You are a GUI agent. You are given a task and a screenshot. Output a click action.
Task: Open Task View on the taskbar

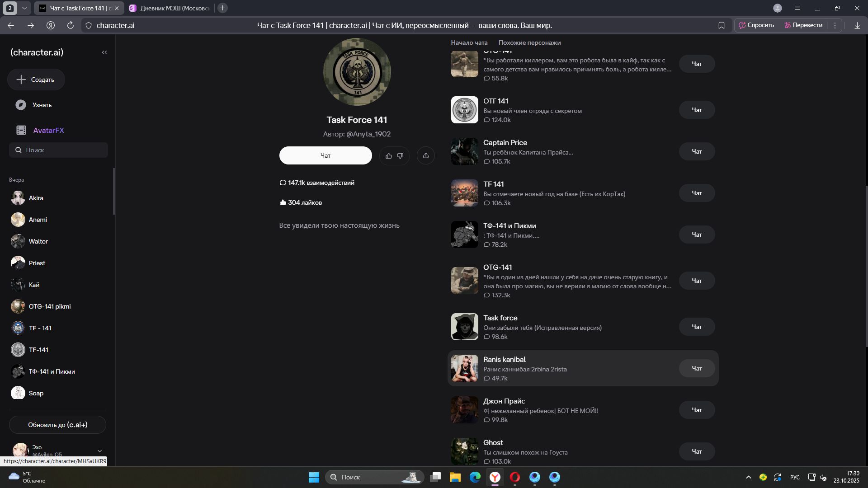tap(435, 477)
